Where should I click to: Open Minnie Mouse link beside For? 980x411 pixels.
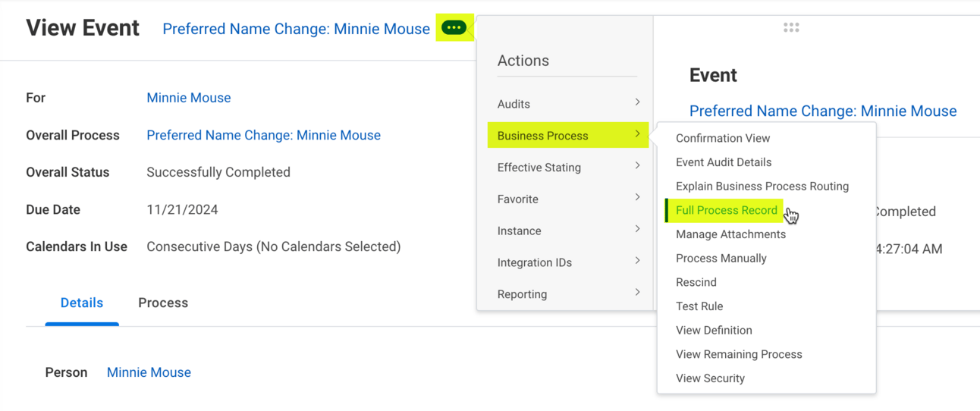click(x=189, y=98)
